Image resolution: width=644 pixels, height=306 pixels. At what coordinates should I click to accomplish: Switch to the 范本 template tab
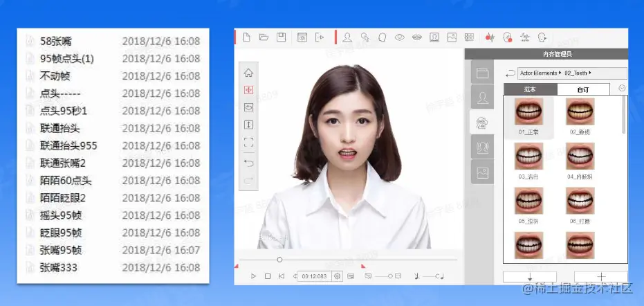[x=531, y=89]
